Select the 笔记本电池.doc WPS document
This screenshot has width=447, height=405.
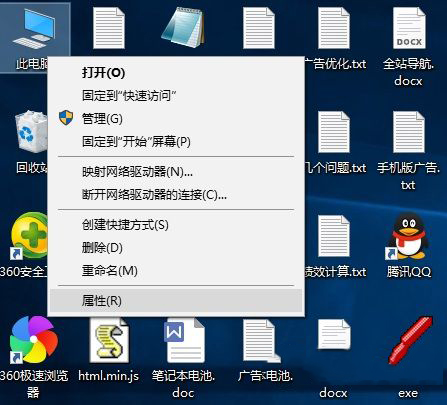click(x=184, y=341)
